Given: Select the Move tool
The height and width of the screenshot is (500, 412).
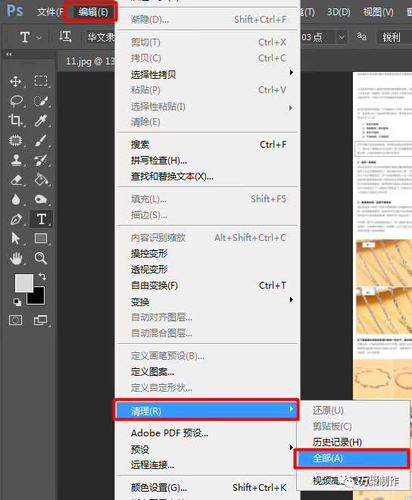Looking at the screenshot, I should tap(16, 81).
